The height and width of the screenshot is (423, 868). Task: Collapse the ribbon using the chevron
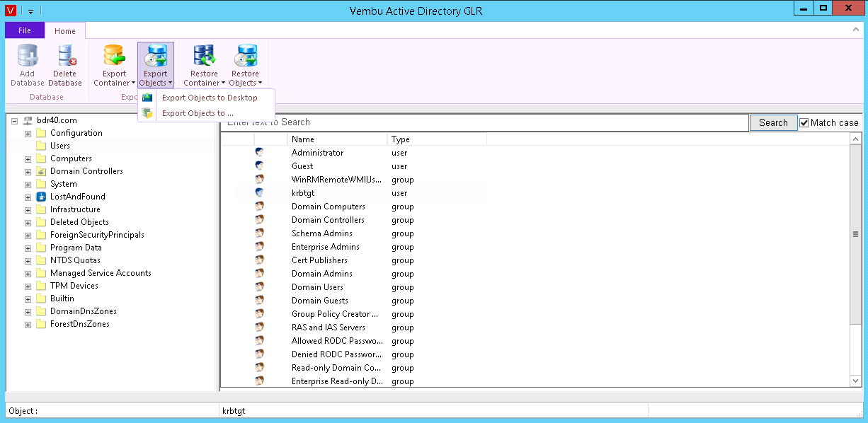pyautogui.click(x=855, y=31)
